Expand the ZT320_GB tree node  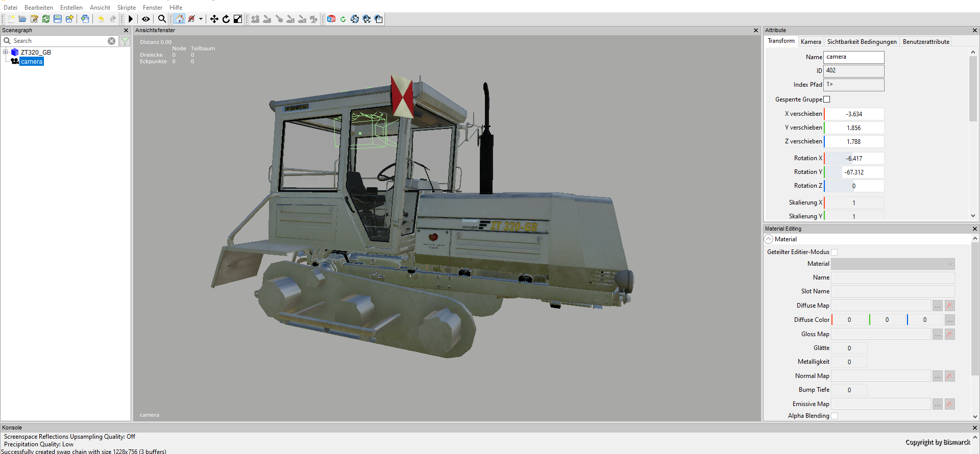pyautogui.click(x=6, y=52)
